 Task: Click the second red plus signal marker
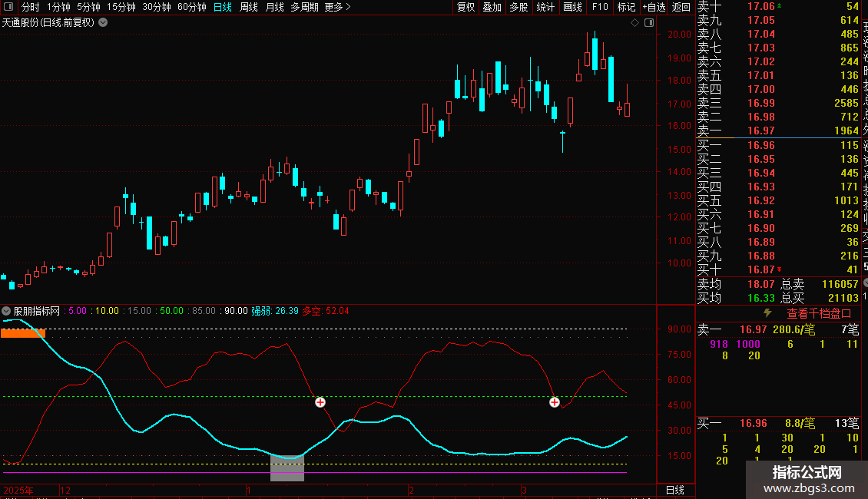(554, 402)
